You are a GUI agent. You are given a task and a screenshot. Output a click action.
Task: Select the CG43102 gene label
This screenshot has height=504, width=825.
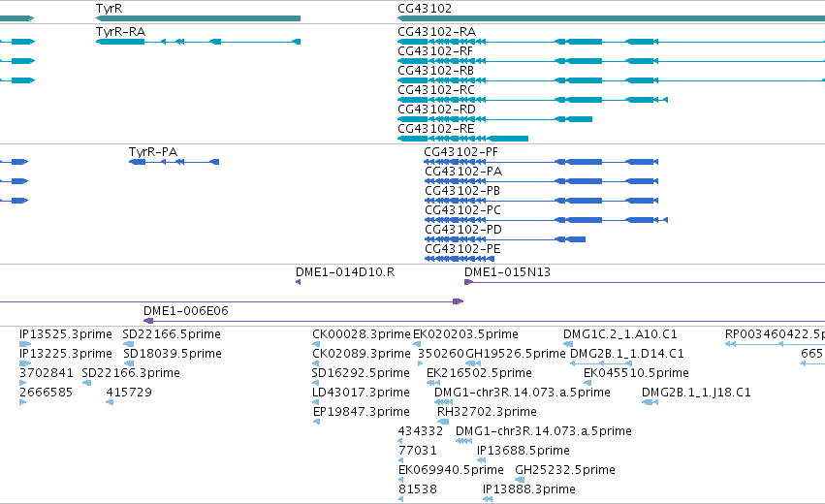pyautogui.click(x=424, y=9)
